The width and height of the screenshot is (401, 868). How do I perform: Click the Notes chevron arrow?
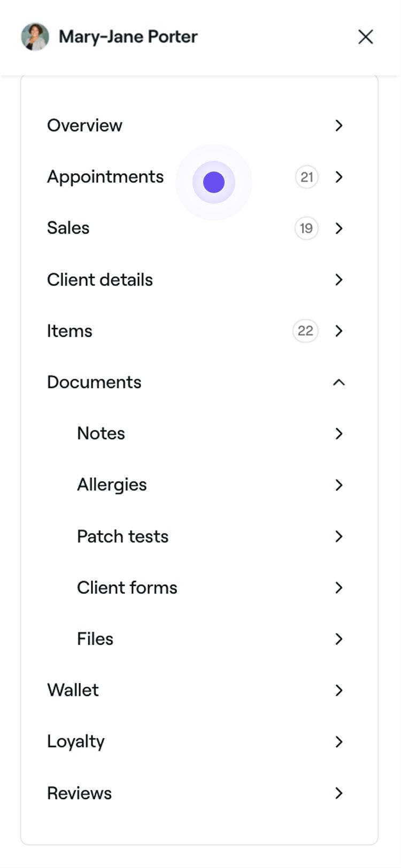pos(339,433)
